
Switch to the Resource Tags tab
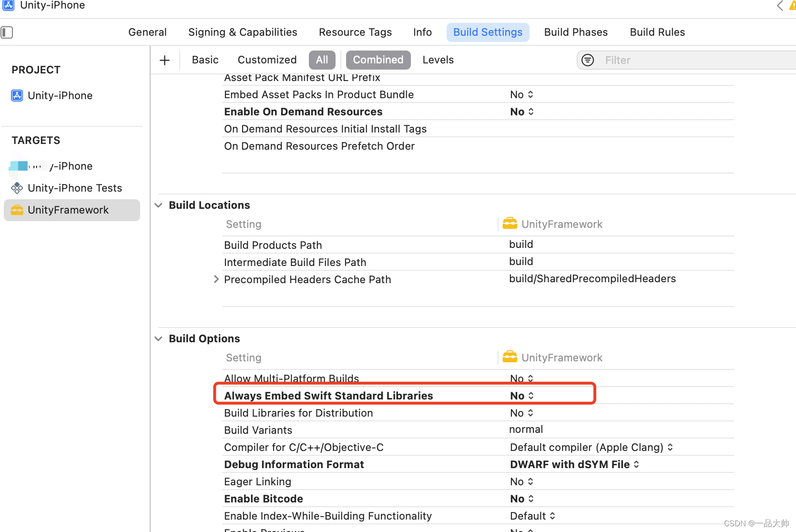(x=355, y=32)
